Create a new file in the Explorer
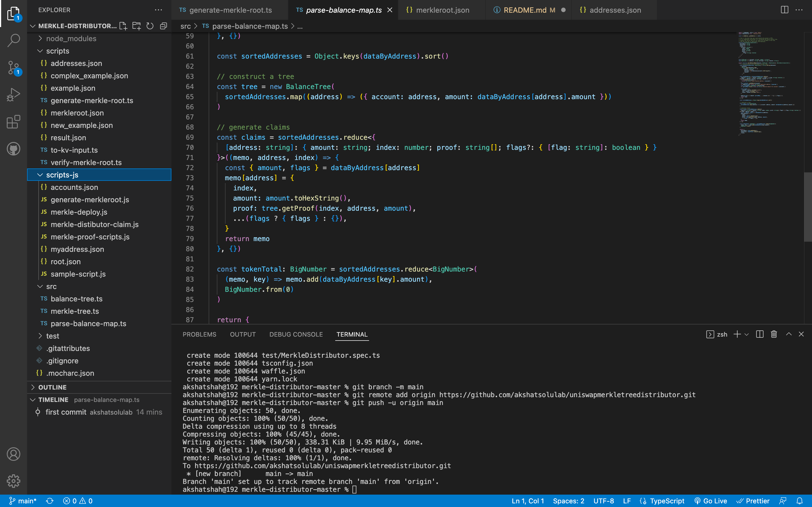 (123, 26)
